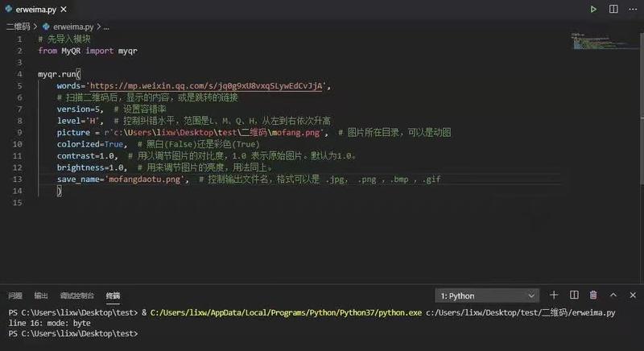The image size is (644, 351).
Task: Click line number 13 in the gutter
Action: click(17, 179)
